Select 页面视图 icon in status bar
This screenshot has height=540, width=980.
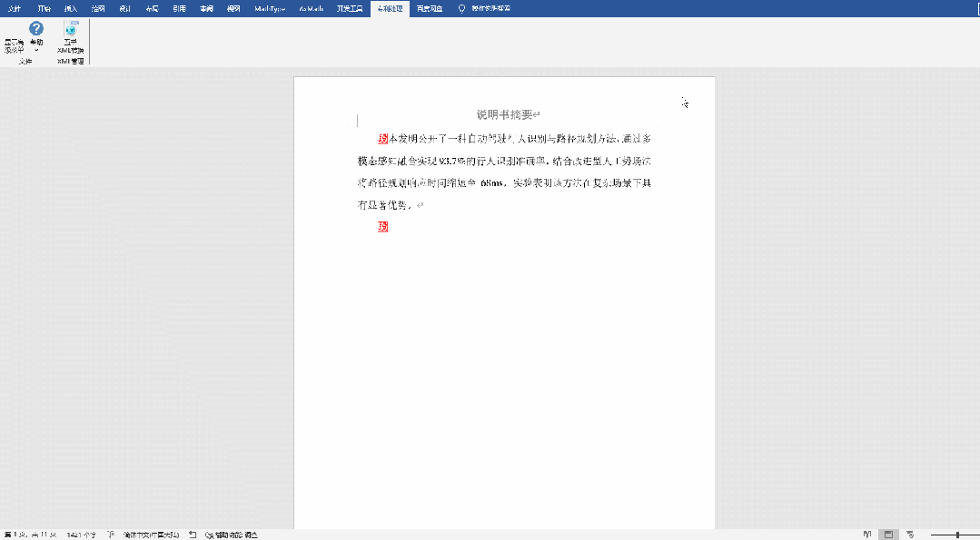pos(888,535)
